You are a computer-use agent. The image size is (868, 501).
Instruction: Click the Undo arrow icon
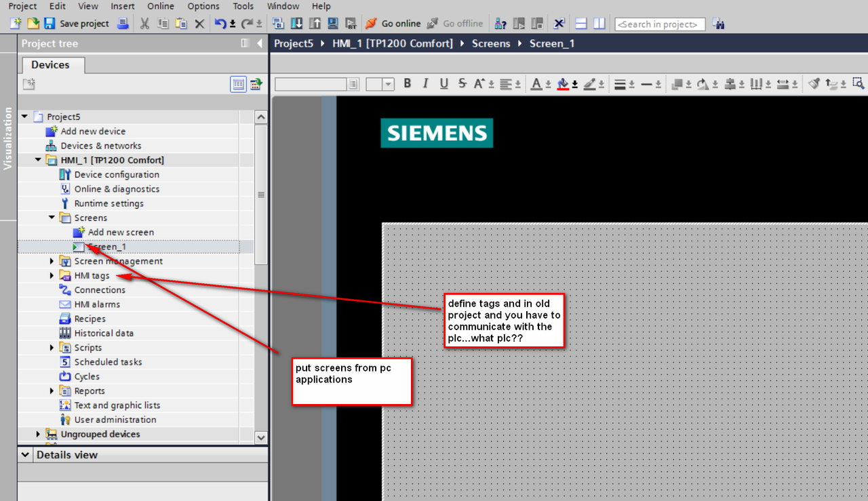click(220, 24)
